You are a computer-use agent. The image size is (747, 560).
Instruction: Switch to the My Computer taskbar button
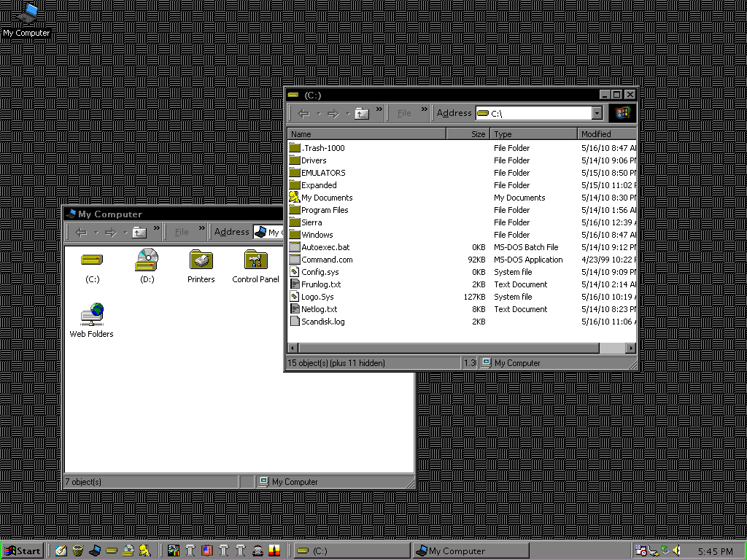point(469,551)
